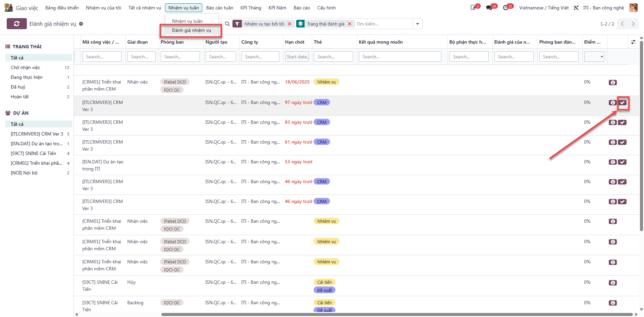Open the gear settings next to the page title

81,24
